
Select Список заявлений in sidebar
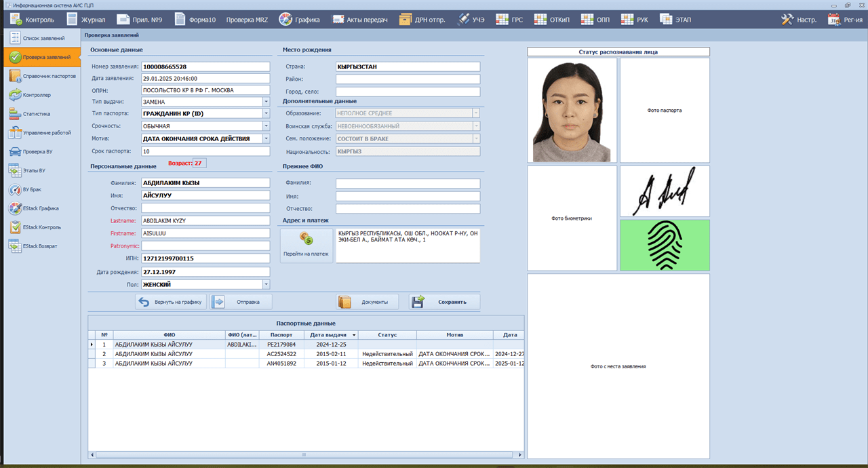tap(41, 38)
